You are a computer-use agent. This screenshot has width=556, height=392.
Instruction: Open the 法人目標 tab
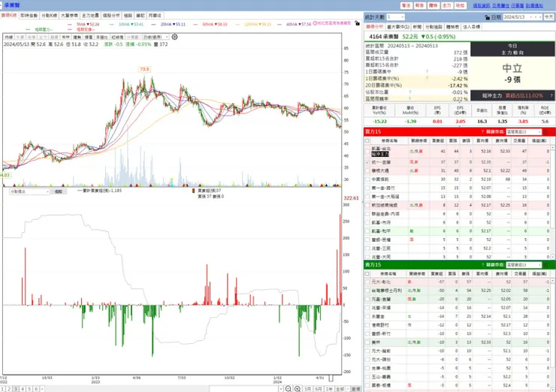pos(472,27)
